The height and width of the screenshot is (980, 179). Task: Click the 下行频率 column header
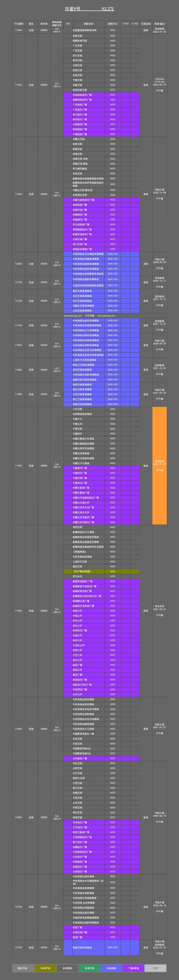click(x=18, y=24)
